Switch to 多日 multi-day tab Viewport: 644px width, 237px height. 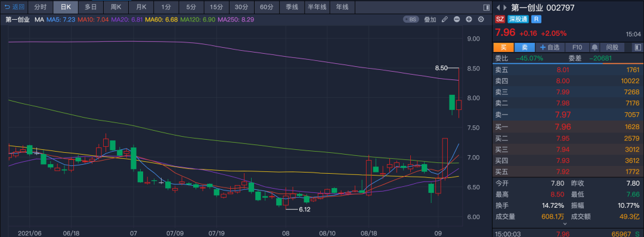pyautogui.click(x=91, y=7)
